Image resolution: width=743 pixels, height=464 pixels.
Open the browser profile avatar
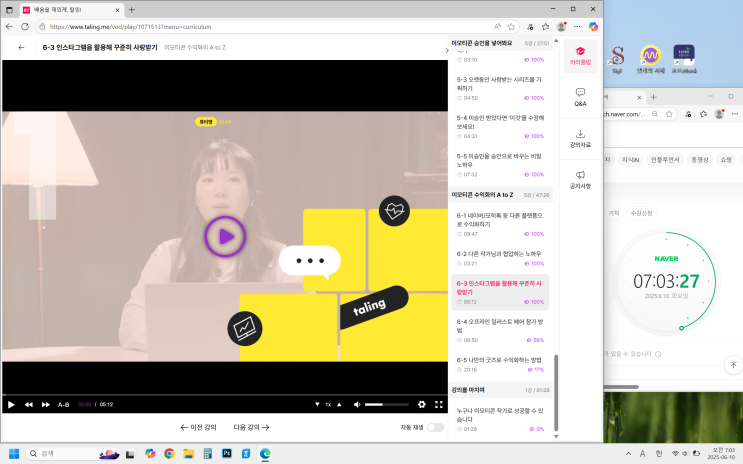(x=562, y=27)
